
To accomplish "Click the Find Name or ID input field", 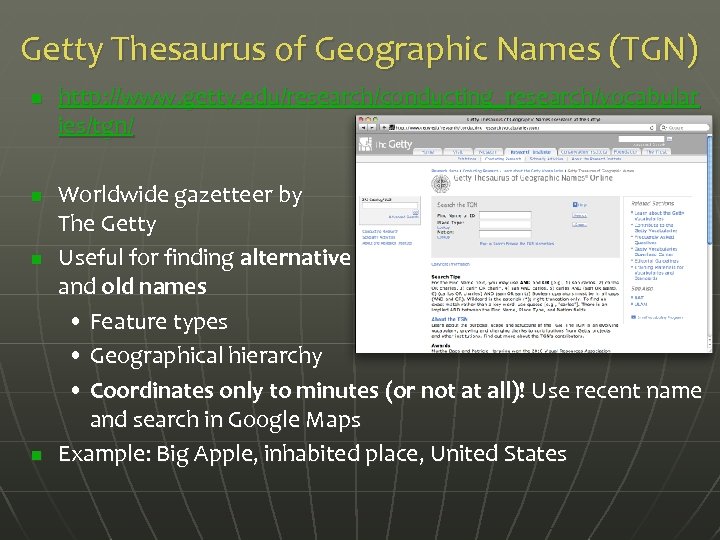I will point(505,215).
